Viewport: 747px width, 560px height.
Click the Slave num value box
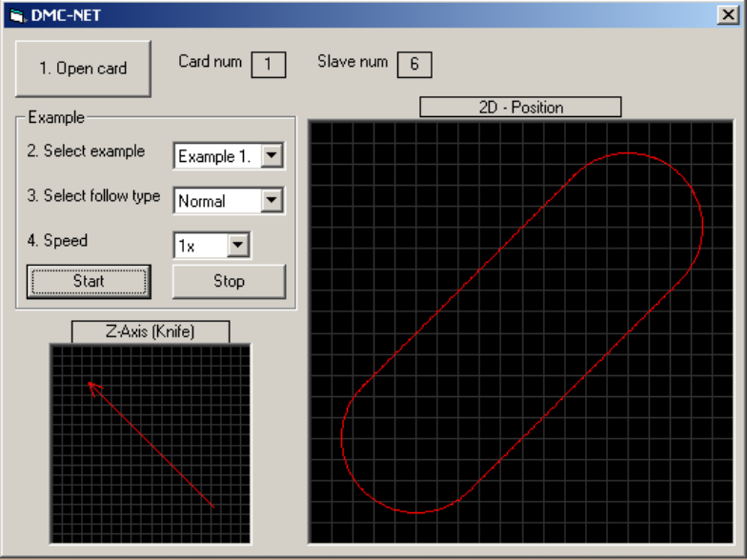414,64
